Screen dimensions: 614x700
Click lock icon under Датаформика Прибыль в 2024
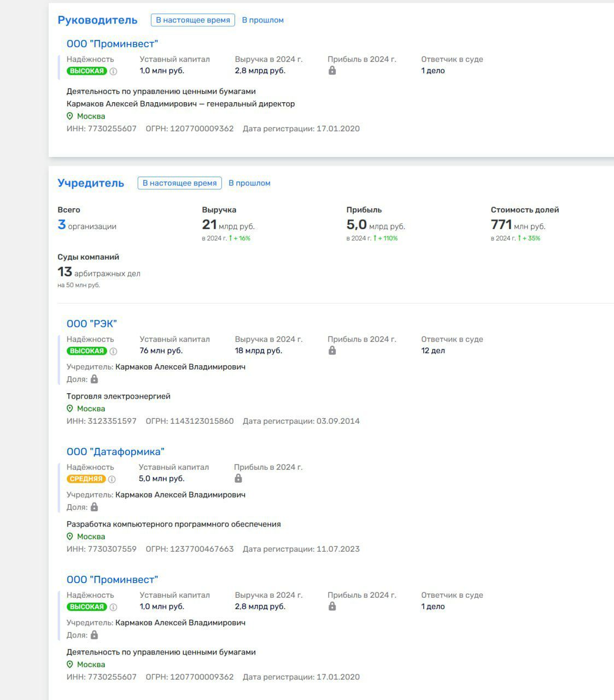click(238, 479)
